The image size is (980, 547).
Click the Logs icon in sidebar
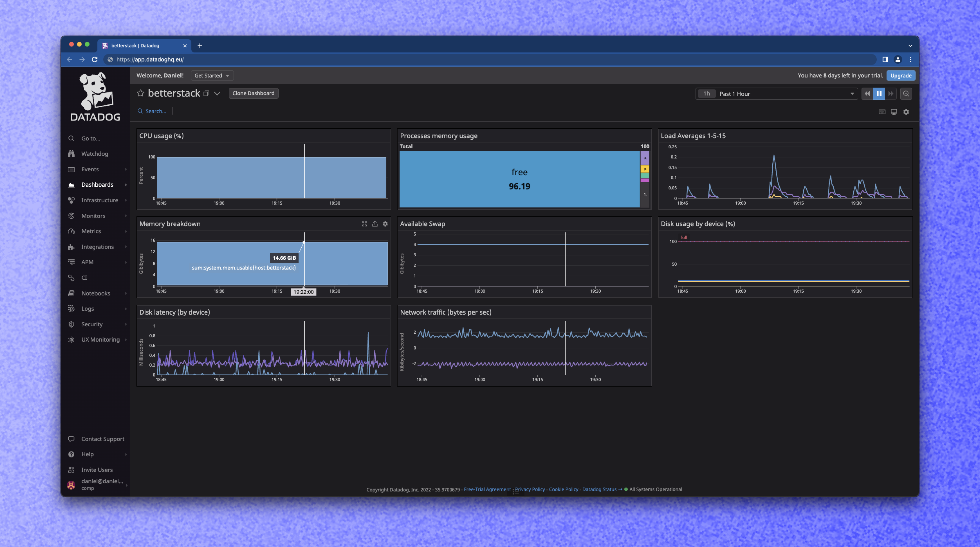pyautogui.click(x=71, y=309)
